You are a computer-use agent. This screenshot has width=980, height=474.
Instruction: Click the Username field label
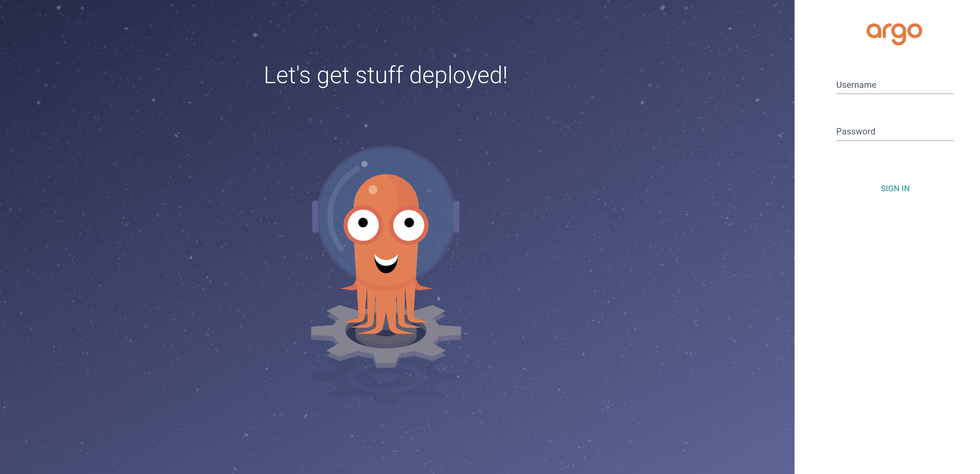tap(856, 85)
